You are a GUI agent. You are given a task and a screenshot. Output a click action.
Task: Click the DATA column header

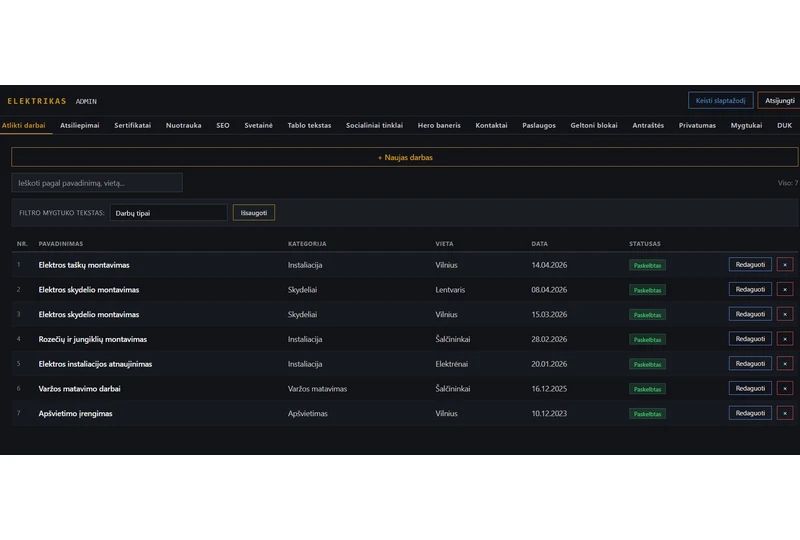(539, 244)
